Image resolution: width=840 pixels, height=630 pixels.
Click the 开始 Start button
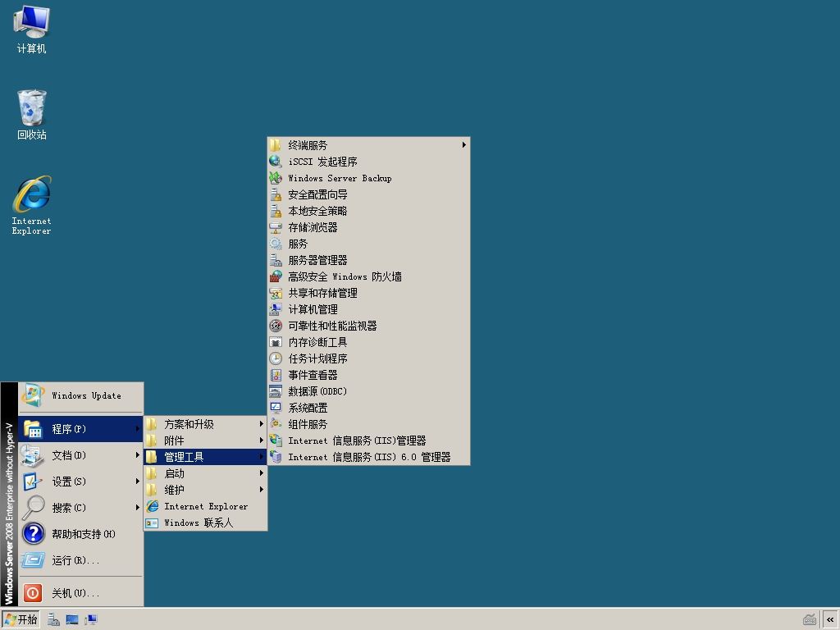point(21,620)
